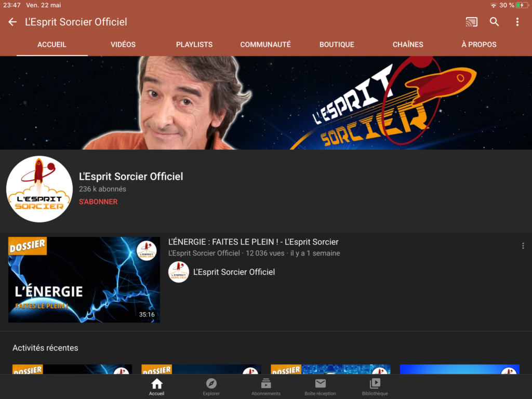Play the L'ÉNERGIE featured video thumbnail
This screenshot has height=399, width=532.
pos(84,280)
